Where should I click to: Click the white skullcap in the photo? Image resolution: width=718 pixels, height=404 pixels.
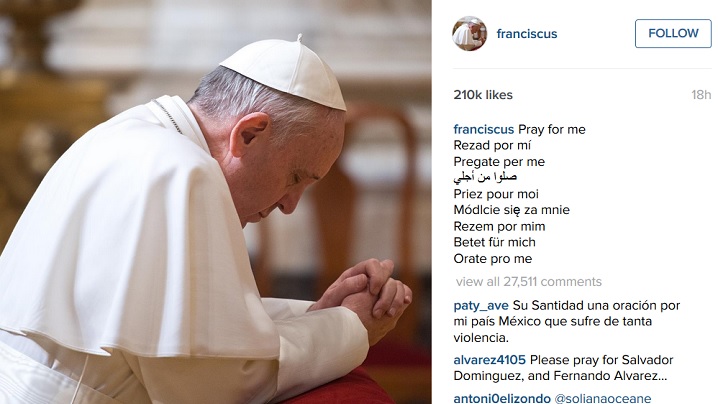point(287,72)
